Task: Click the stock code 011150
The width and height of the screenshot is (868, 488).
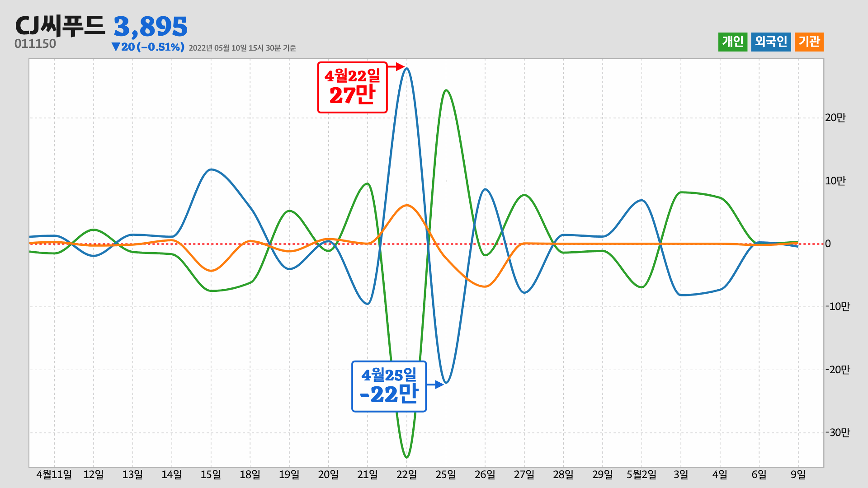Action: click(35, 44)
